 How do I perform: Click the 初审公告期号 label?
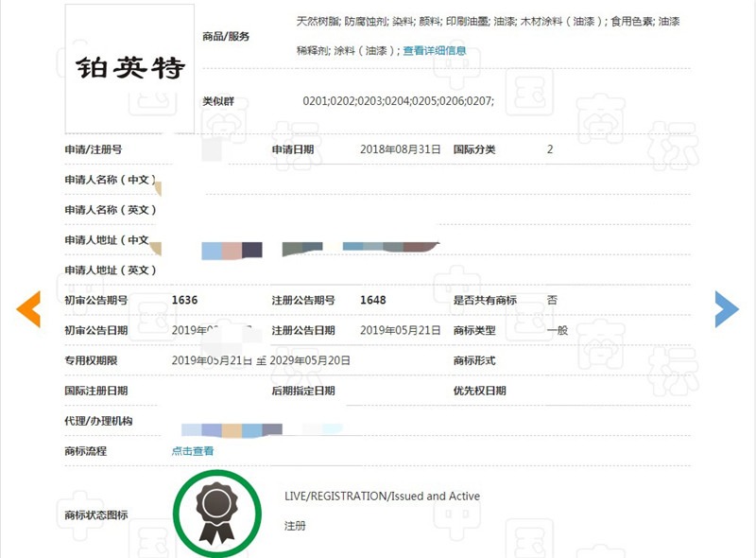click(96, 300)
